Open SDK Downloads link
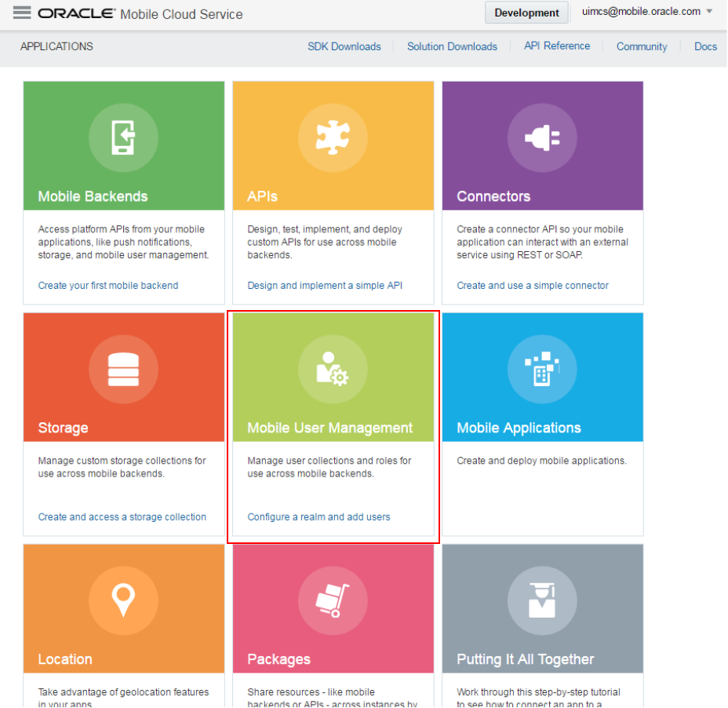This screenshot has width=728, height=708. tap(344, 46)
